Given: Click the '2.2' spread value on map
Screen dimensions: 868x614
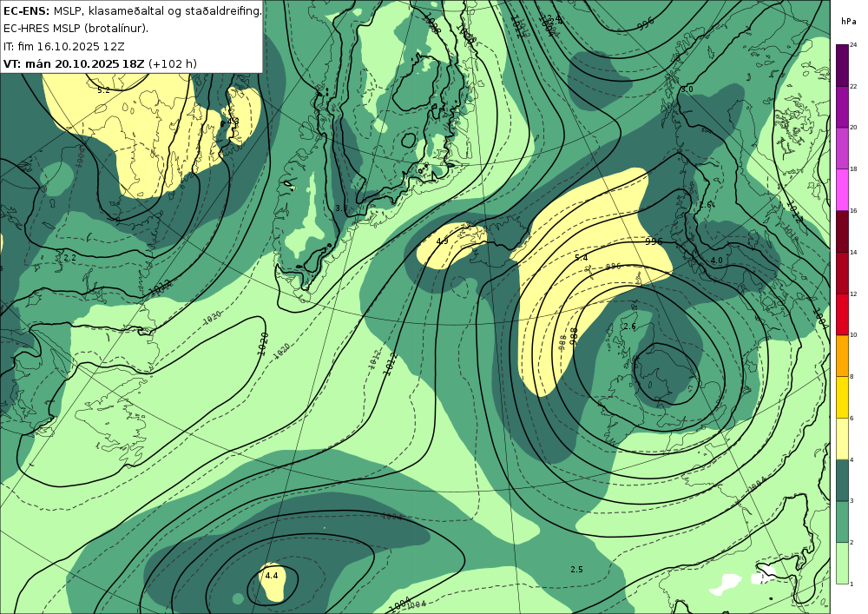Looking at the screenshot, I should [x=69, y=257].
